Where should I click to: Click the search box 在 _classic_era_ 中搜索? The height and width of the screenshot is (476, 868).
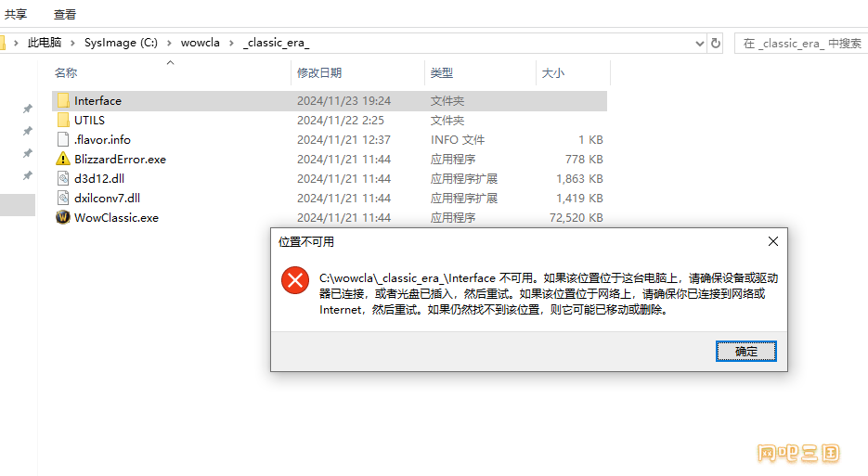(x=801, y=44)
